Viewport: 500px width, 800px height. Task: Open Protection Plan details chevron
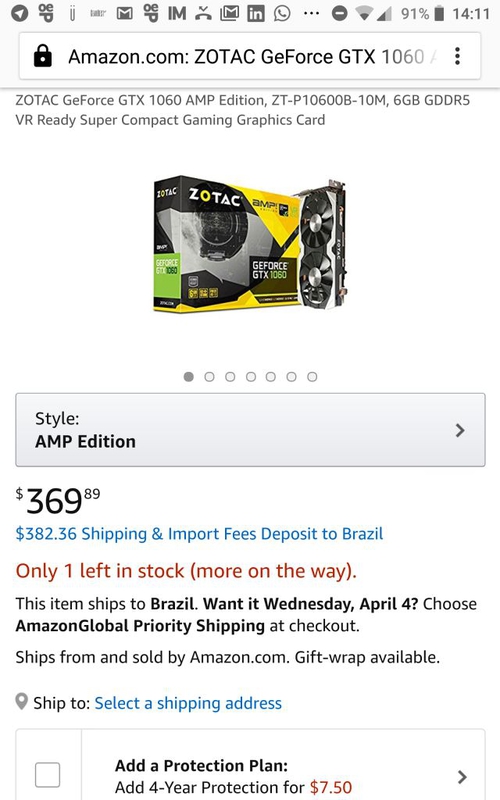(x=462, y=777)
